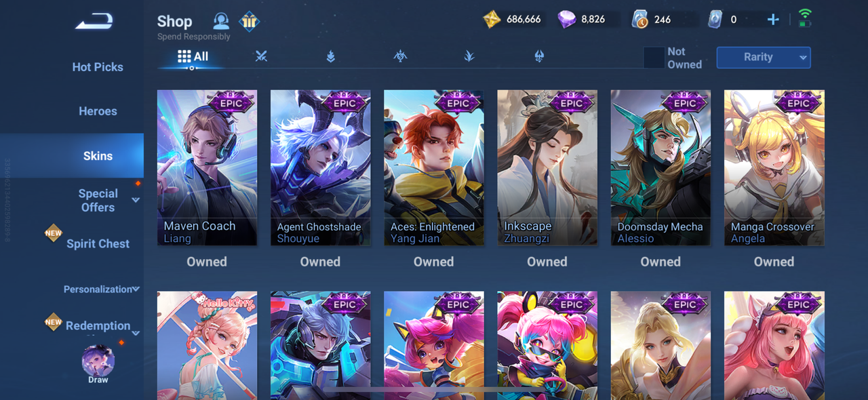Toggle the Not Owned checkbox
This screenshot has width=868, height=400.
(x=654, y=58)
